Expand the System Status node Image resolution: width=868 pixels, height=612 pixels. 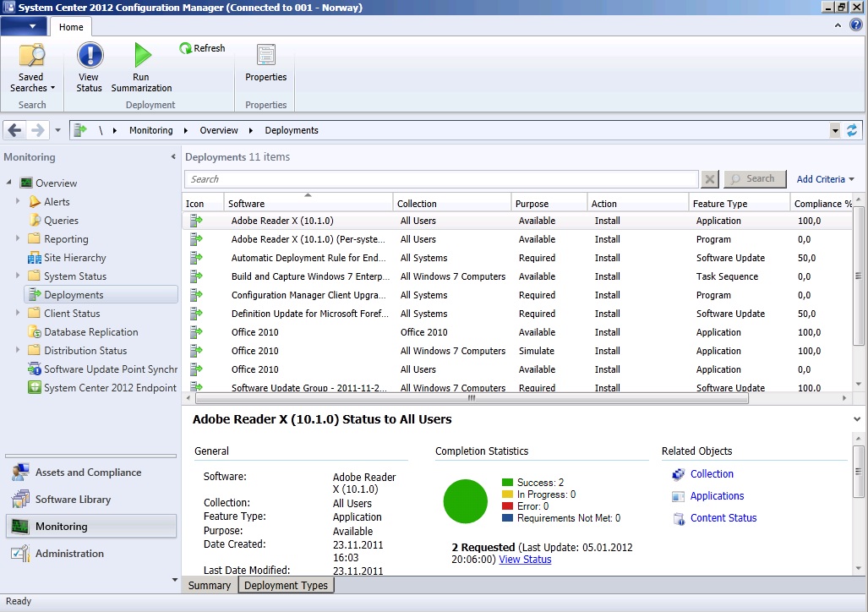18,276
